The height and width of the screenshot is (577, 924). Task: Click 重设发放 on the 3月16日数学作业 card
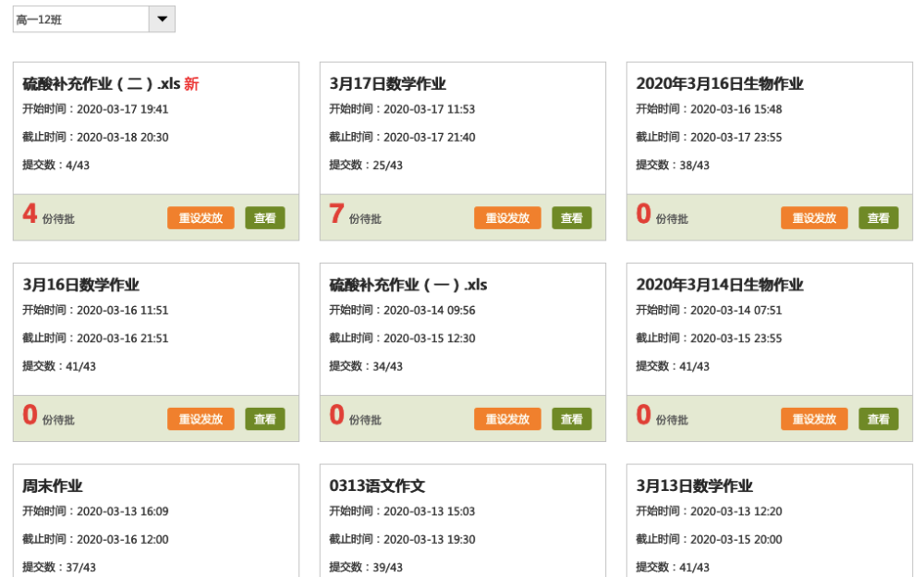[x=201, y=419]
